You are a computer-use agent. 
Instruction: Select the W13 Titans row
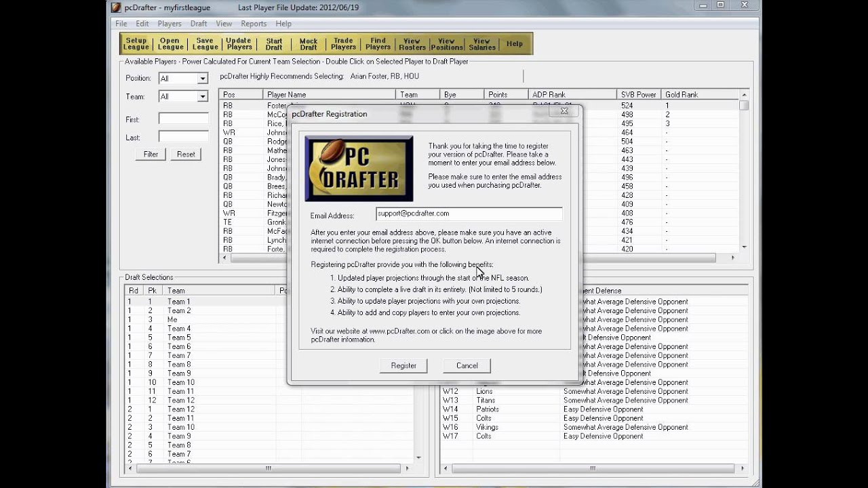593,401
